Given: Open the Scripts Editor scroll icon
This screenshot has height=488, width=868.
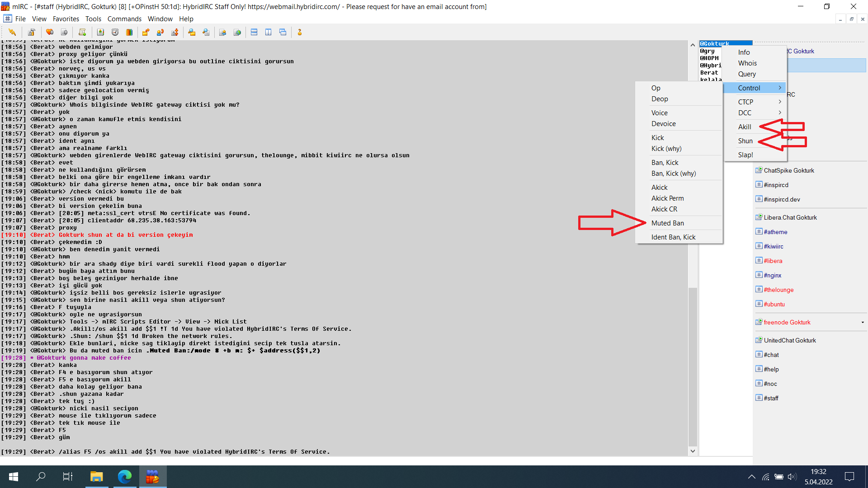Looking at the screenshot, I should pos(82,32).
